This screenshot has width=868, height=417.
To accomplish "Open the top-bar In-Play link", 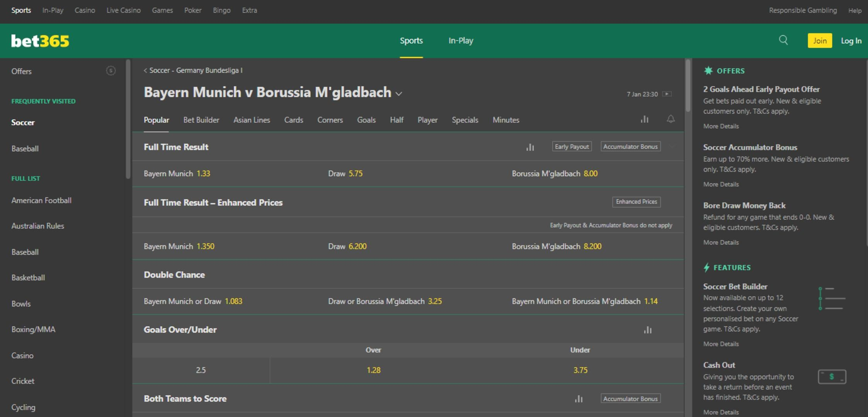I will tap(53, 10).
